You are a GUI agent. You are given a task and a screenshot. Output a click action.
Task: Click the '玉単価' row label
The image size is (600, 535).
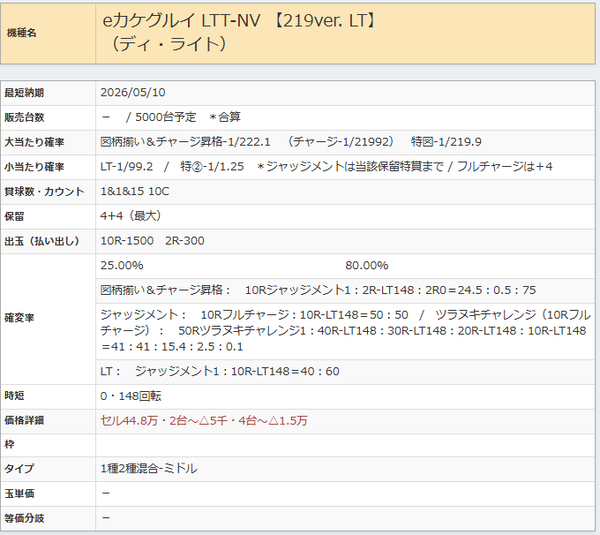click(x=19, y=493)
